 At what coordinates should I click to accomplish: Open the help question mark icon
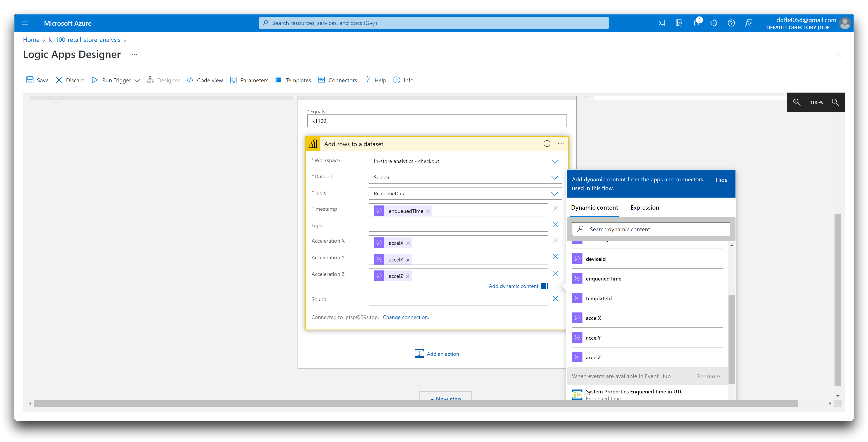731,23
